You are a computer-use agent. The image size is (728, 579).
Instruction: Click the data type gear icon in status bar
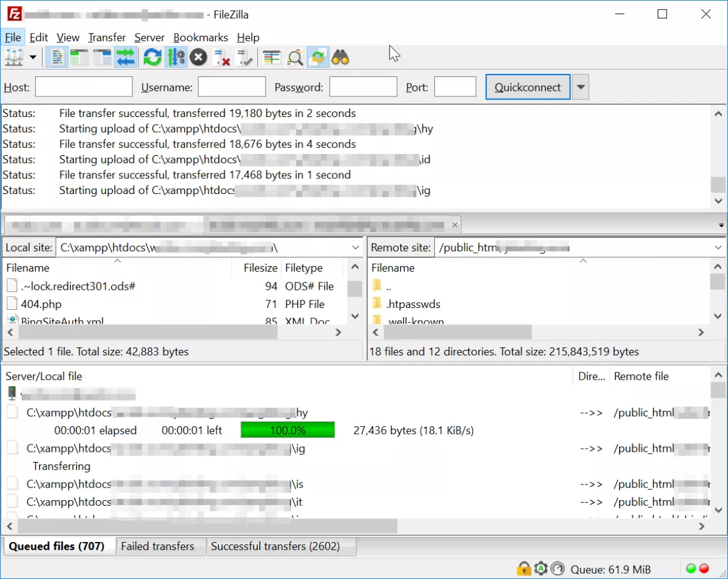540,569
